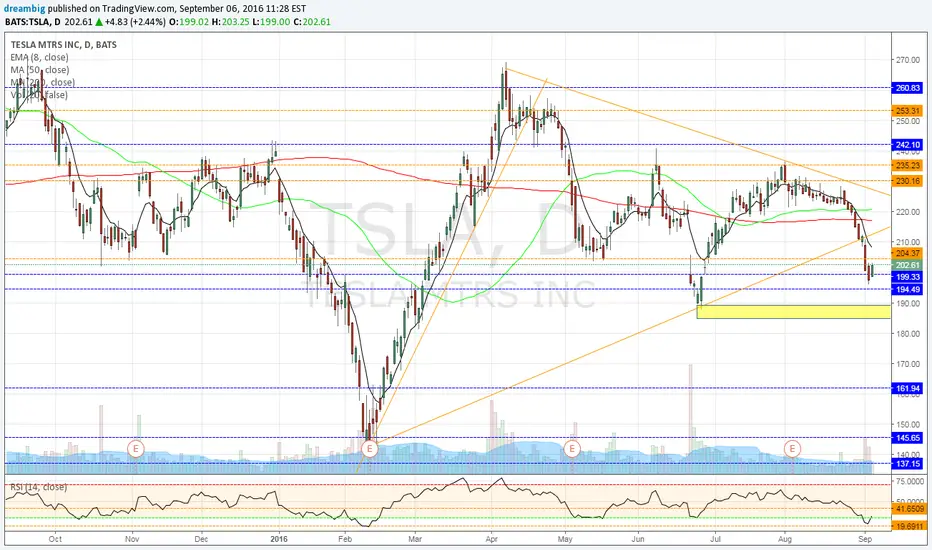Image resolution: width=932 pixels, height=550 pixels.
Task: Click the 230.16 orange price label
Action: point(908,181)
